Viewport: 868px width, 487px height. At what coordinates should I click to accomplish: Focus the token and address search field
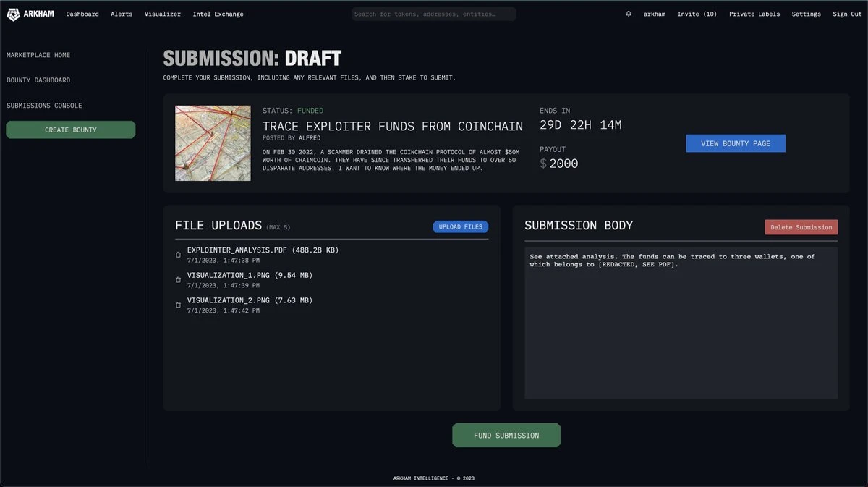pyautogui.click(x=434, y=14)
